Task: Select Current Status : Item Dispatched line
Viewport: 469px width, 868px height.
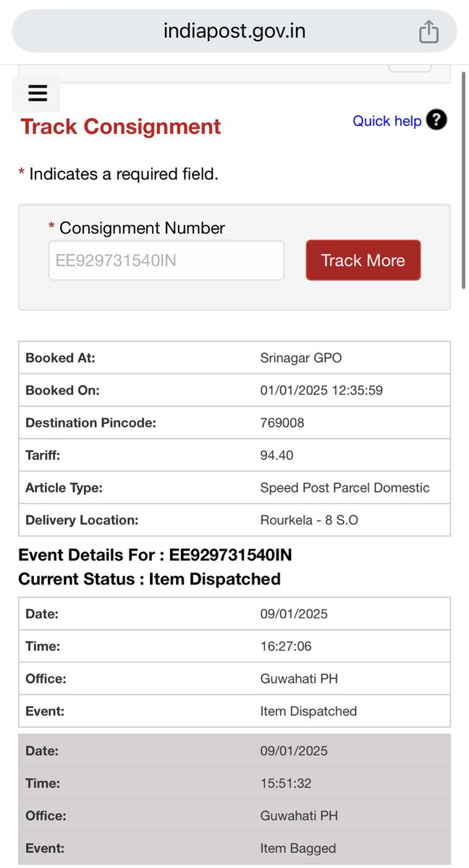Action: point(149,579)
